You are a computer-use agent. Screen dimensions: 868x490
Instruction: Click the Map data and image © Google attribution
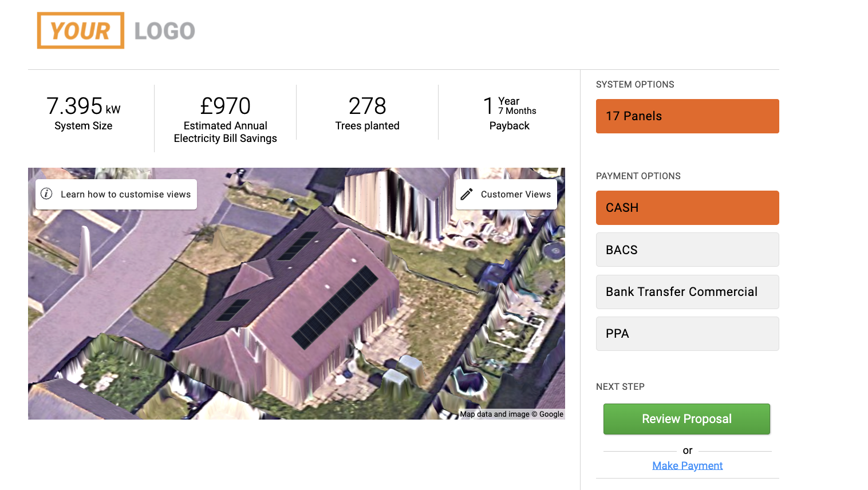(512, 414)
